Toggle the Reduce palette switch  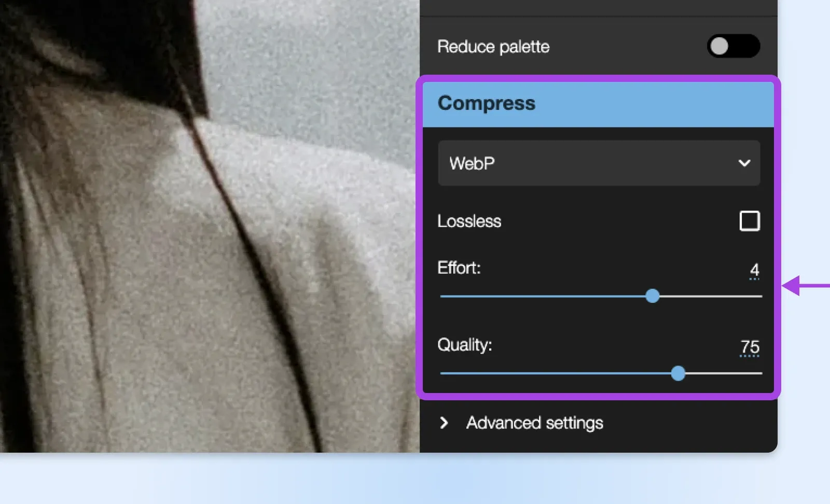733,46
